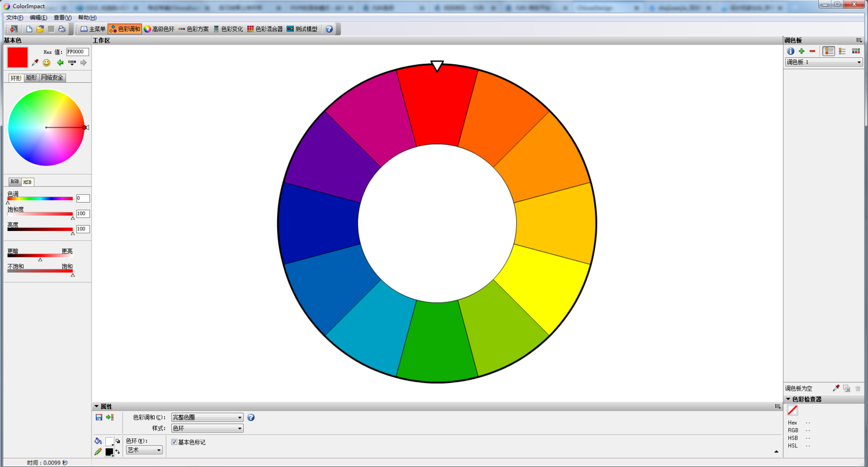Click the green plus to add to palette
The image size is (868, 467).
pyautogui.click(x=801, y=51)
